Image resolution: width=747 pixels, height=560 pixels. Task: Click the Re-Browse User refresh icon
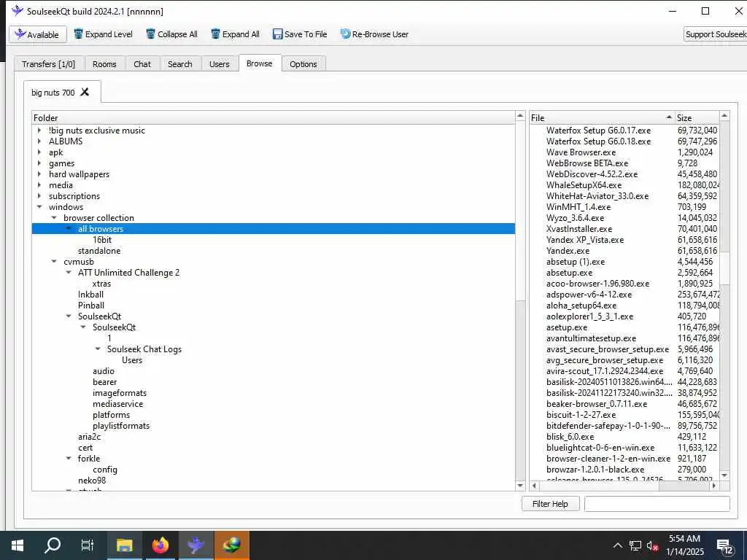345,34
